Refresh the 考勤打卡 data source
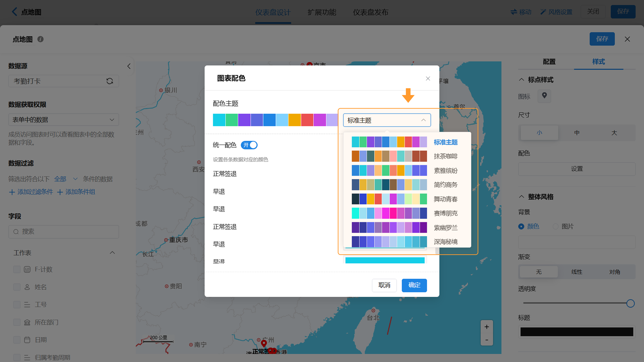This screenshot has width=644, height=362. (x=110, y=81)
